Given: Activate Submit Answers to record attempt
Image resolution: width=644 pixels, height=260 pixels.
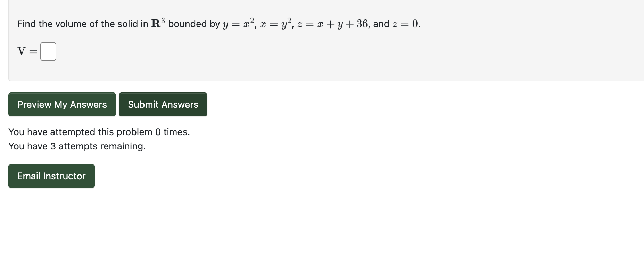Looking at the screenshot, I should tap(163, 104).
